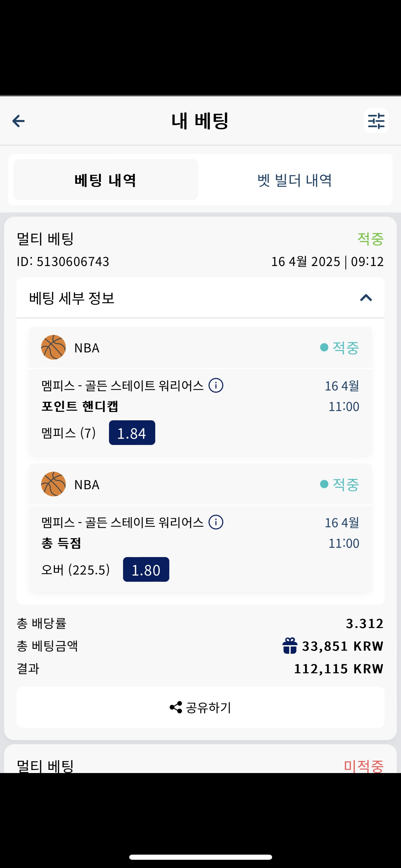The width and height of the screenshot is (401, 868).
Task: Tap the second NBA basketball icon
Action: [53, 484]
